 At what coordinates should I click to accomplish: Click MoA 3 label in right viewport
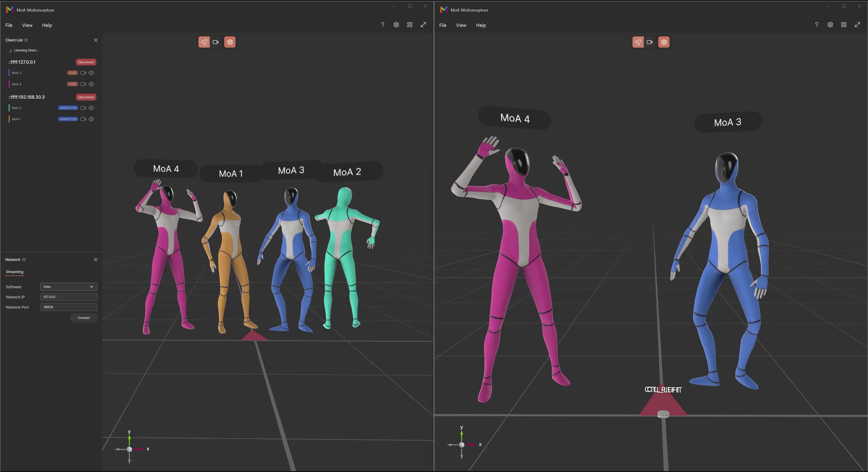tap(728, 122)
